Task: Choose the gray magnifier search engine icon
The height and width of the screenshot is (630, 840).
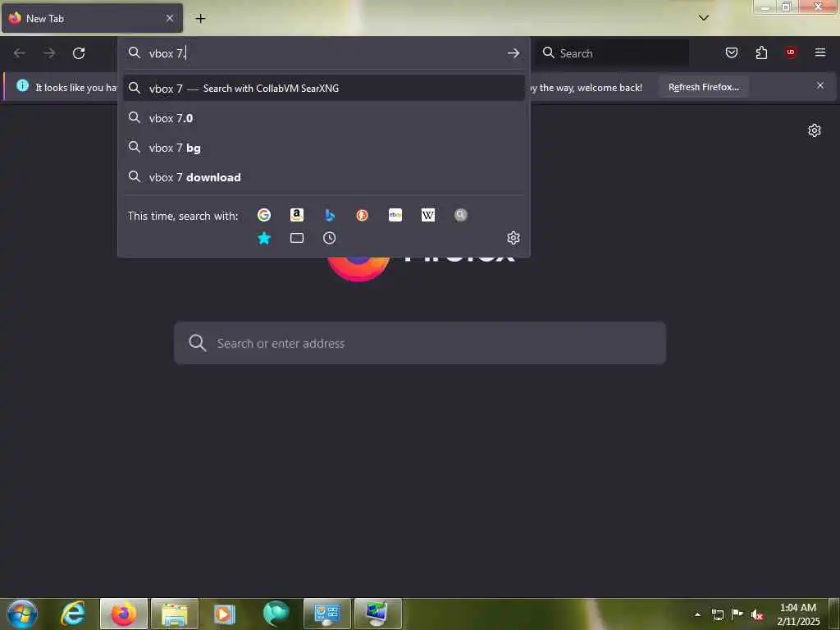Action: pos(461,215)
